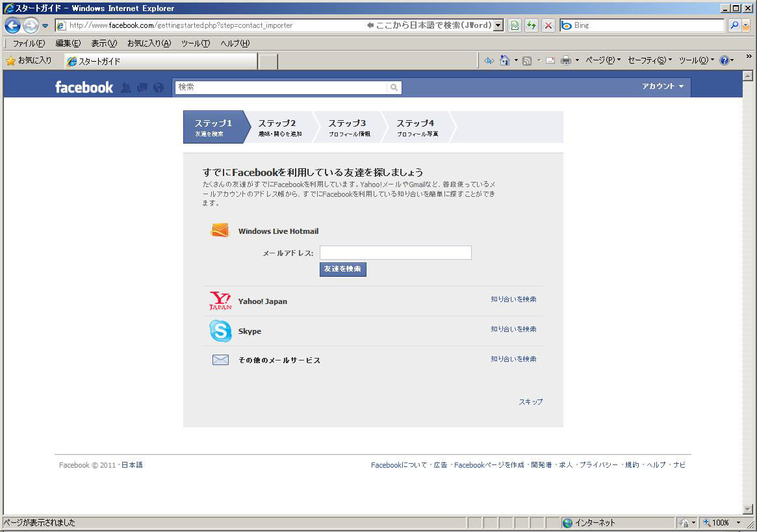Open the ページ(P) command bar menu
Image resolution: width=757 pixels, height=532 pixels.
[x=603, y=60]
